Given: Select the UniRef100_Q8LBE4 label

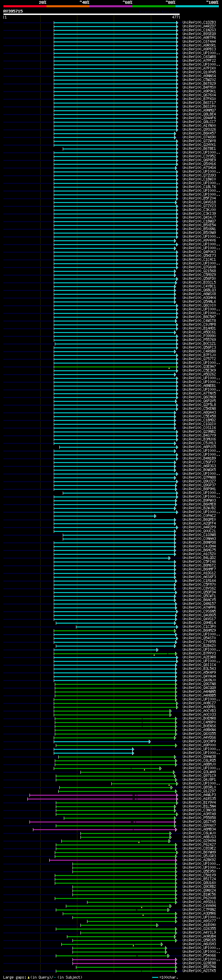Looking at the screenshot, I should (x=199, y=114).
